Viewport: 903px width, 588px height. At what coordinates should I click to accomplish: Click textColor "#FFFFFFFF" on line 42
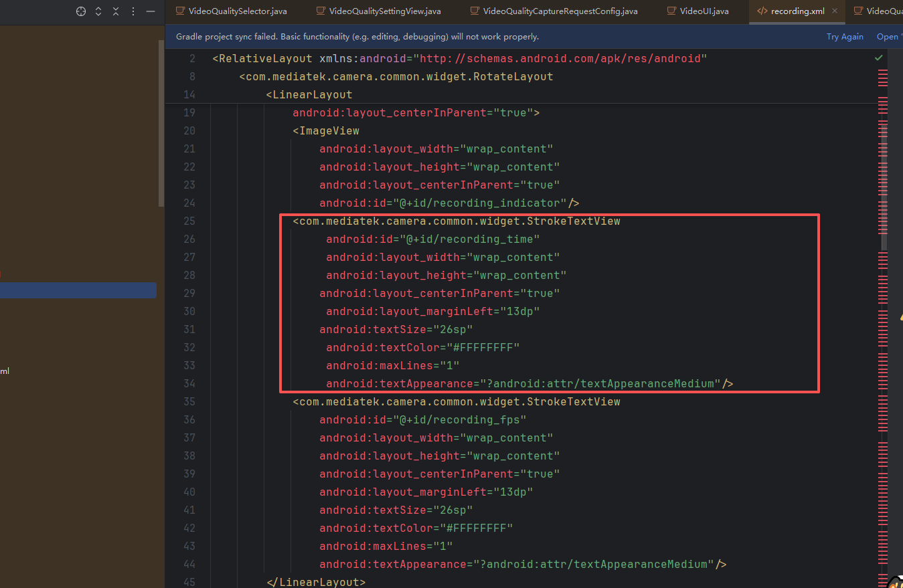[x=416, y=528]
